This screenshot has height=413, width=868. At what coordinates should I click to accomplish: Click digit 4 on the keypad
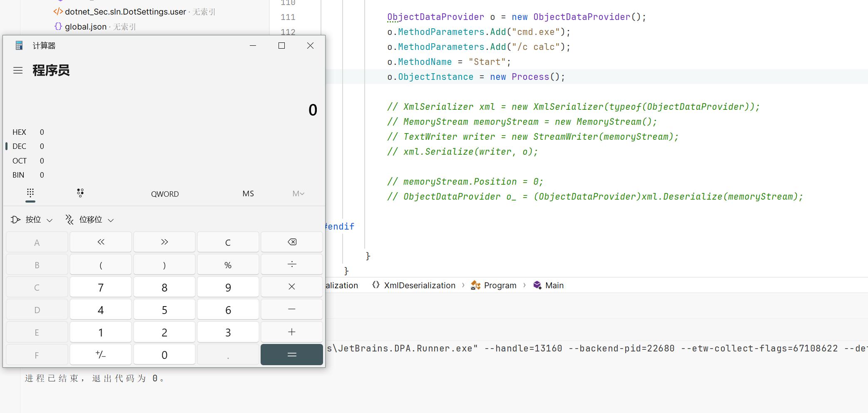pos(101,309)
